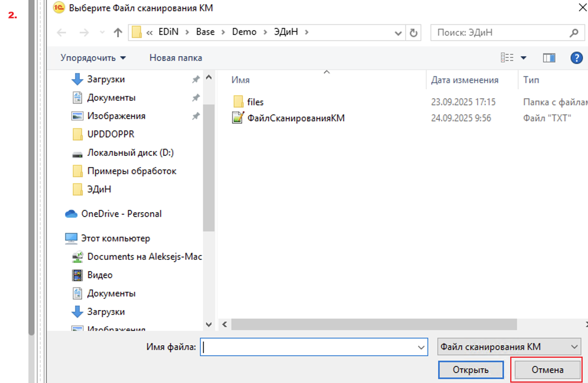Select OneDrive - Personal in navigation tree

pos(121,214)
